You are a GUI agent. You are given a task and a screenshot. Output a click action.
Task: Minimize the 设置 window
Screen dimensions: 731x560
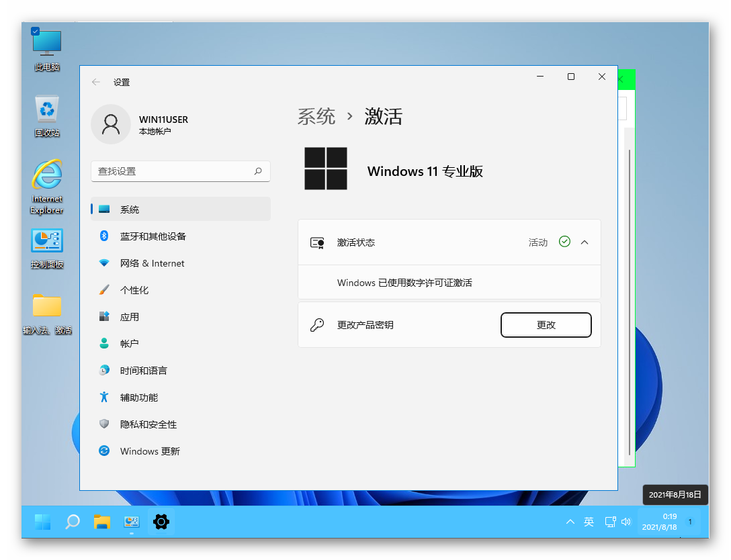click(x=540, y=77)
